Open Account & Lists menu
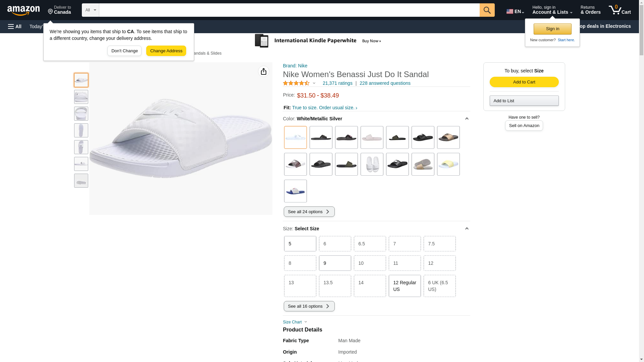This screenshot has width=644, height=362. coord(552,10)
